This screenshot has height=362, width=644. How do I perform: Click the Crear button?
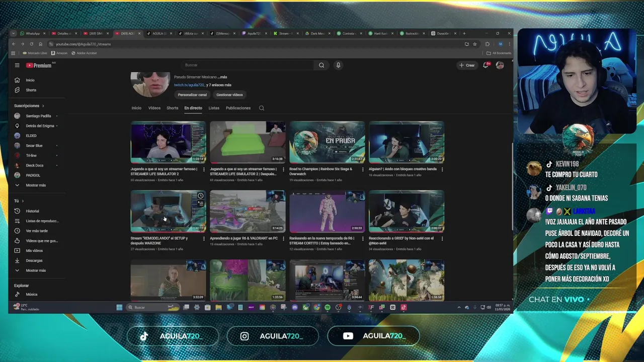click(x=467, y=65)
